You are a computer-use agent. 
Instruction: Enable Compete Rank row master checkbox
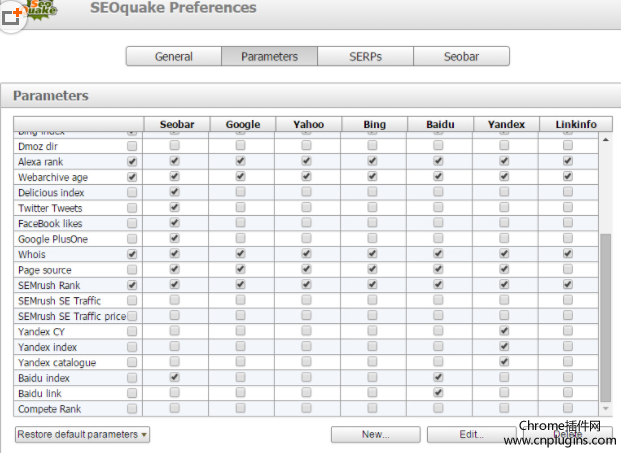pyautogui.click(x=132, y=409)
